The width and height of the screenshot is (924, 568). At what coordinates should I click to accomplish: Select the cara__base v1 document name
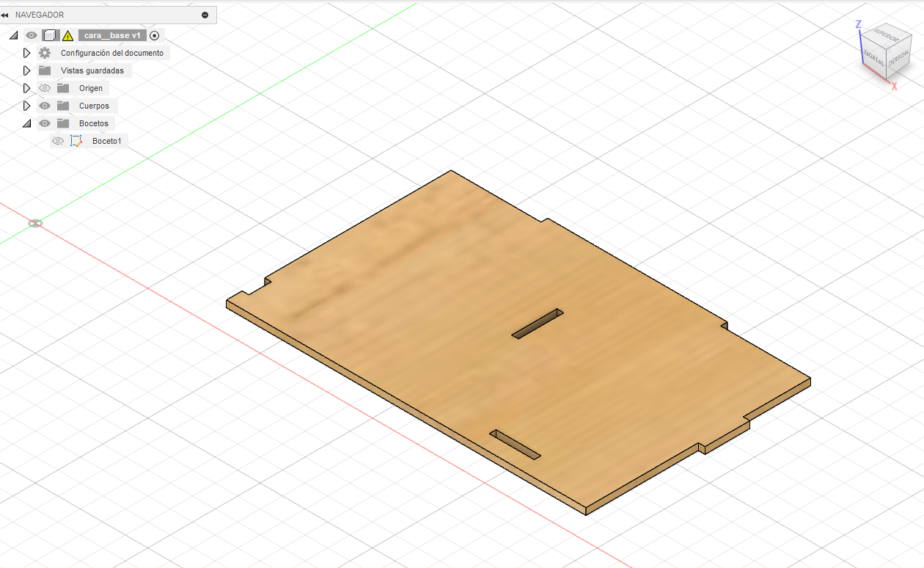112,35
